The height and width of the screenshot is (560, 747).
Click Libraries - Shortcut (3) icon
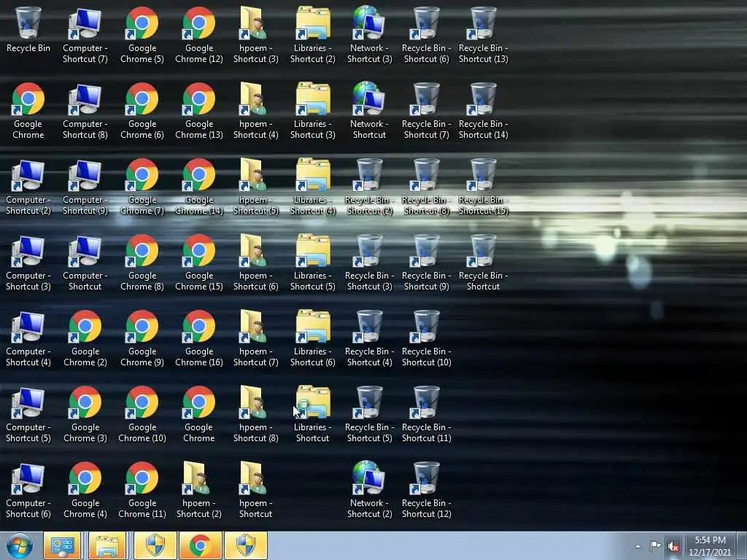click(x=312, y=111)
